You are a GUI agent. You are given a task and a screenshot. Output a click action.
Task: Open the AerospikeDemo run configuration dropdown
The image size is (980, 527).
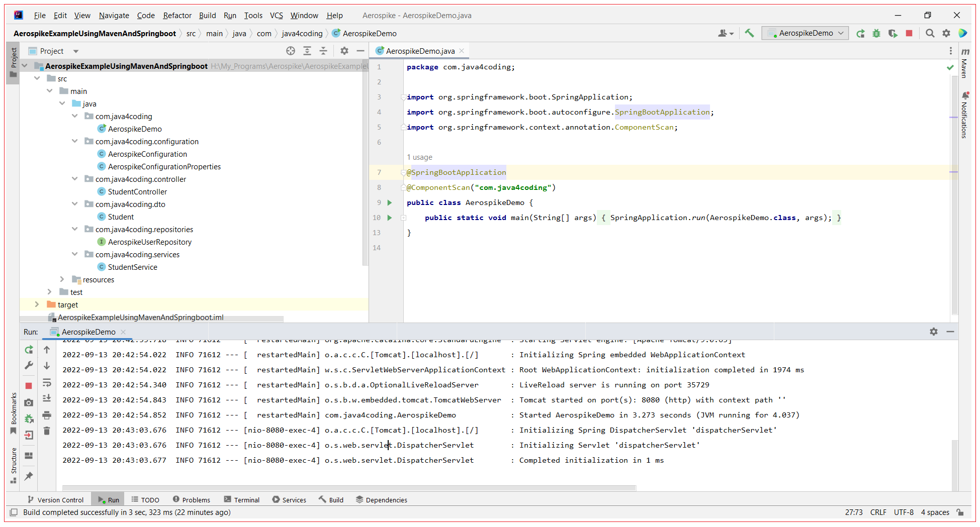pyautogui.click(x=805, y=33)
